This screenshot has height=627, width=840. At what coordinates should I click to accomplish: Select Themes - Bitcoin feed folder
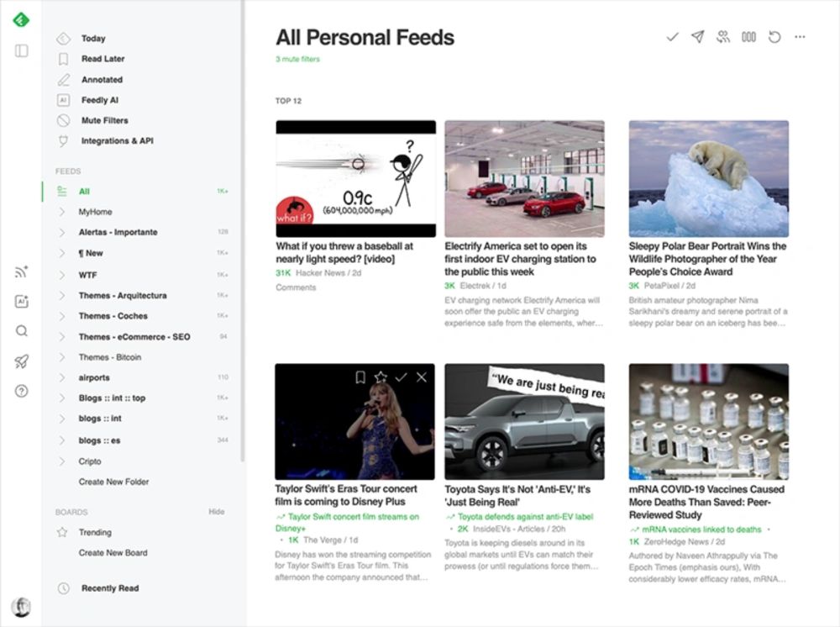(110, 357)
